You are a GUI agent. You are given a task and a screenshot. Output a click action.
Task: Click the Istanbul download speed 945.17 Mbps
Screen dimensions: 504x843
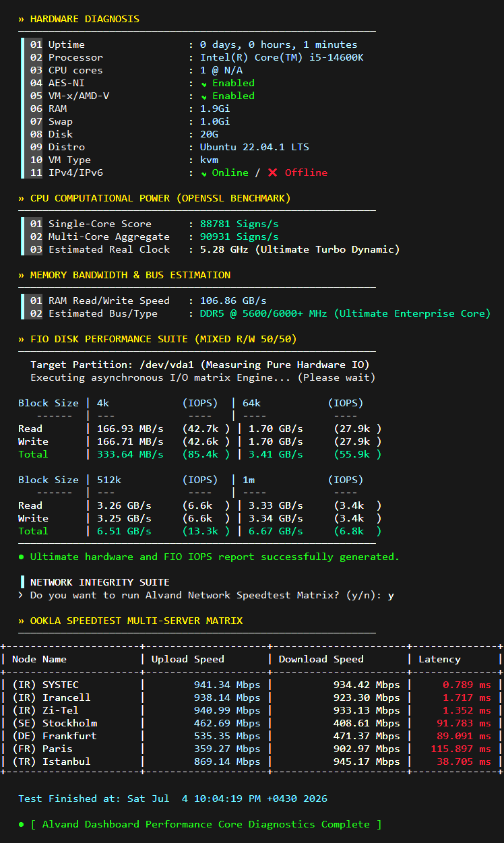(367, 761)
